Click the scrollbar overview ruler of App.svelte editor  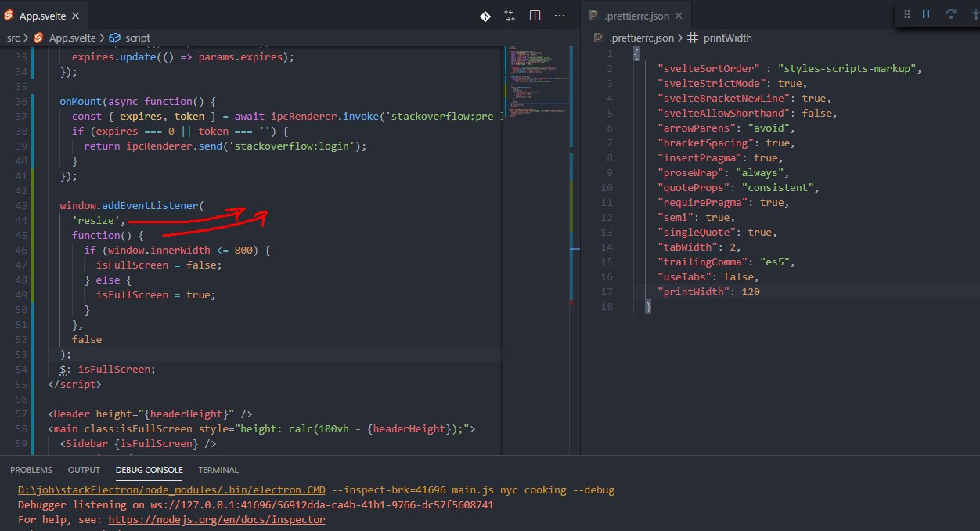[x=573, y=249]
